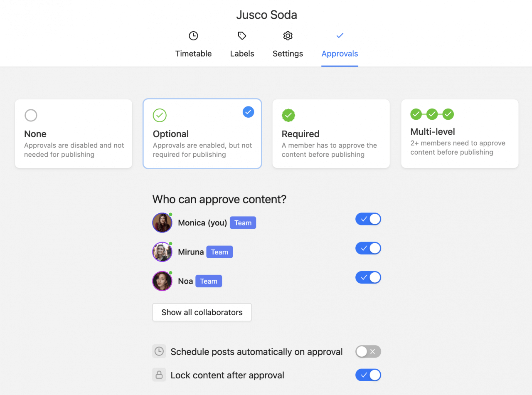
Task: Click the Team badge next to Noa
Action: [x=208, y=281]
